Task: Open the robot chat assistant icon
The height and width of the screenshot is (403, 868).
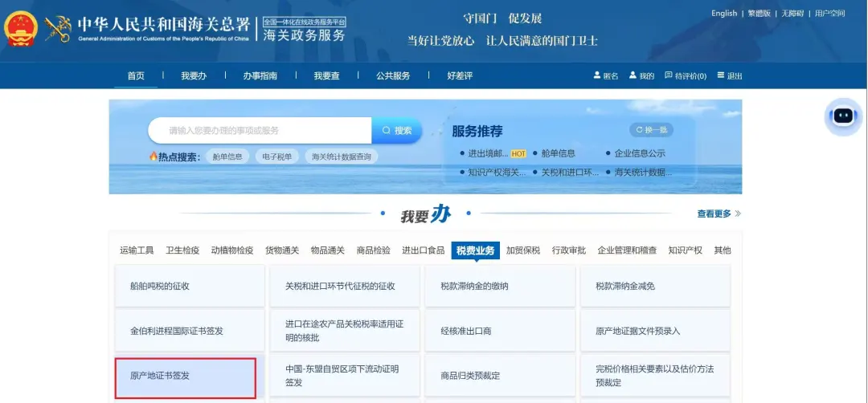Action: coord(842,116)
